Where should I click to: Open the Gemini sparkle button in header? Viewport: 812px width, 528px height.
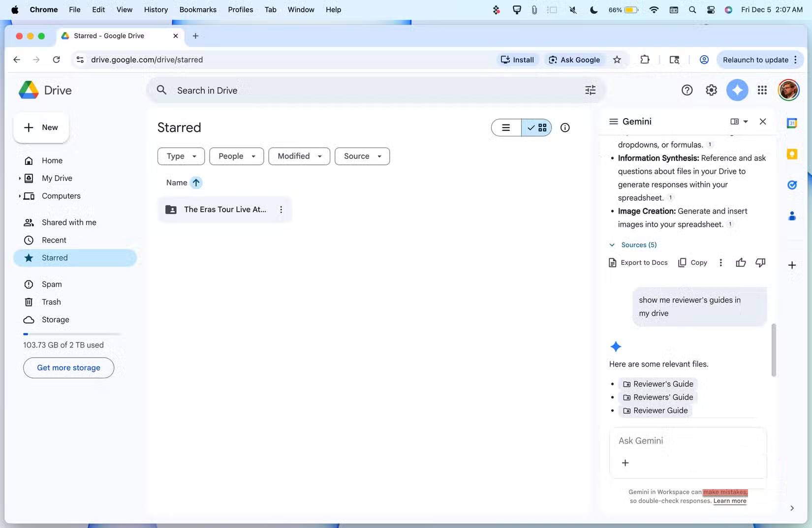tap(737, 90)
